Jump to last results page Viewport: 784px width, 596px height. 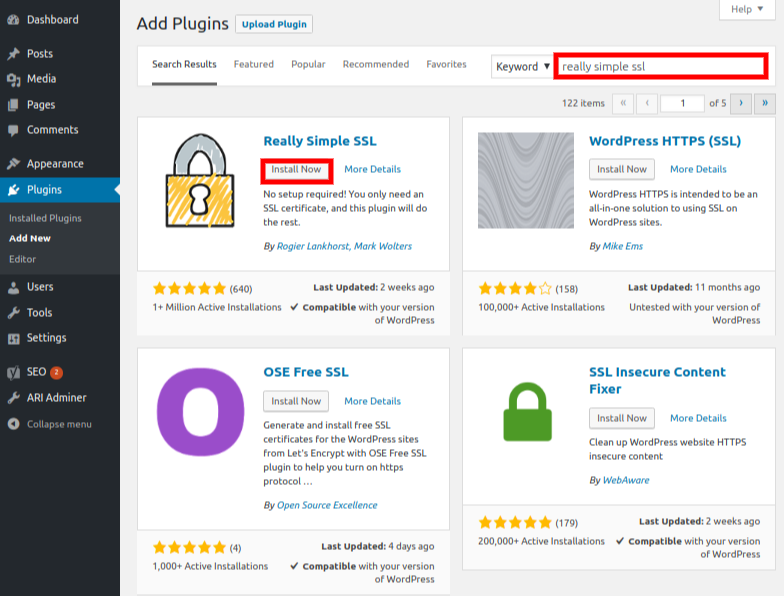coord(765,104)
